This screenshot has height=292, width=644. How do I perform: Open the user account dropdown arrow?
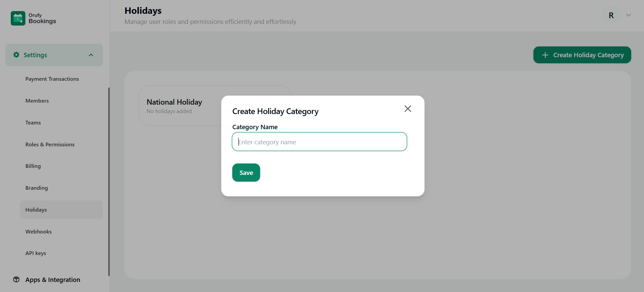[628, 15]
